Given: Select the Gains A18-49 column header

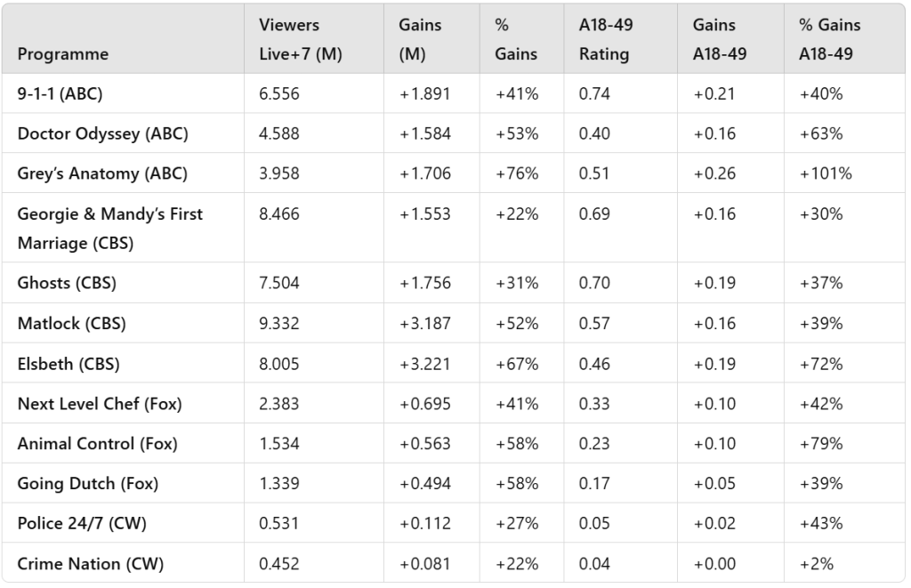Looking at the screenshot, I should [720, 39].
